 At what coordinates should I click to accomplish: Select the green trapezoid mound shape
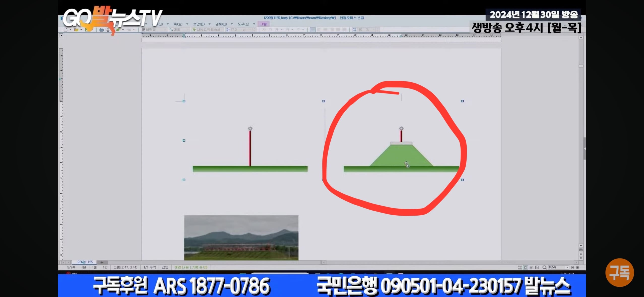click(401, 156)
